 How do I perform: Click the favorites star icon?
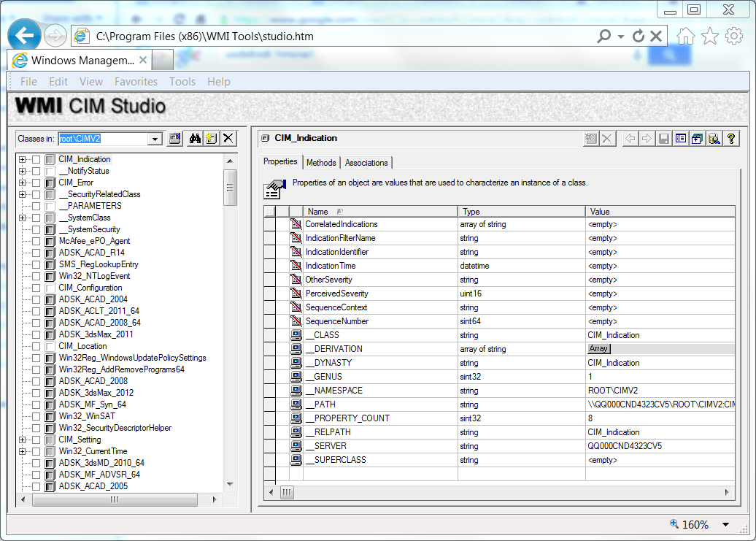710,37
